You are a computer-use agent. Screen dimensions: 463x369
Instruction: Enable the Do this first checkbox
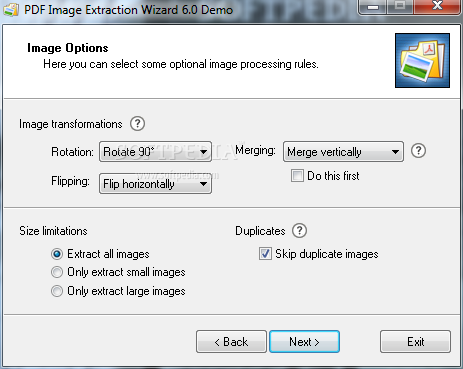(x=297, y=175)
